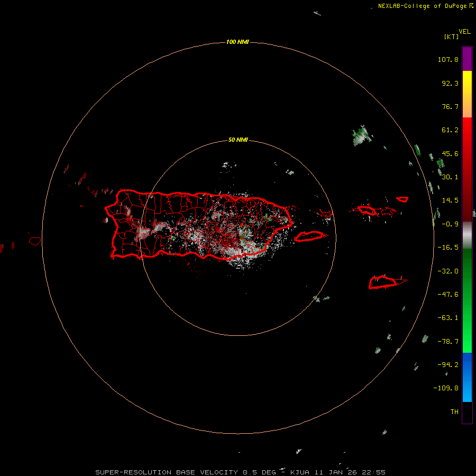
Task: Click the -47.6 velocity scale value
Action: [448, 295]
